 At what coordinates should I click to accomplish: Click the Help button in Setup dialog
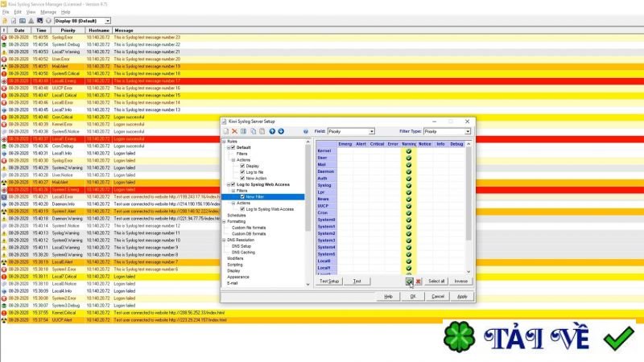(x=388, y=296)
